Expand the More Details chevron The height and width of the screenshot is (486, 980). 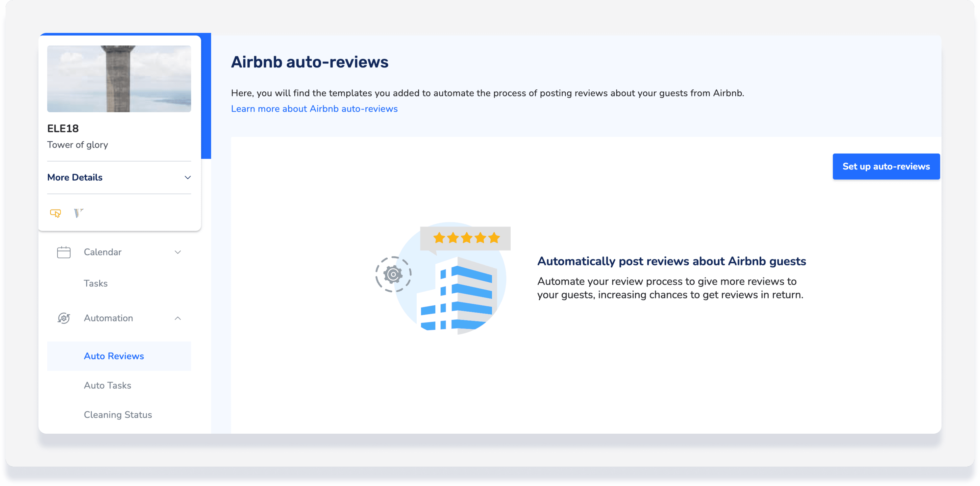[187, 178]
